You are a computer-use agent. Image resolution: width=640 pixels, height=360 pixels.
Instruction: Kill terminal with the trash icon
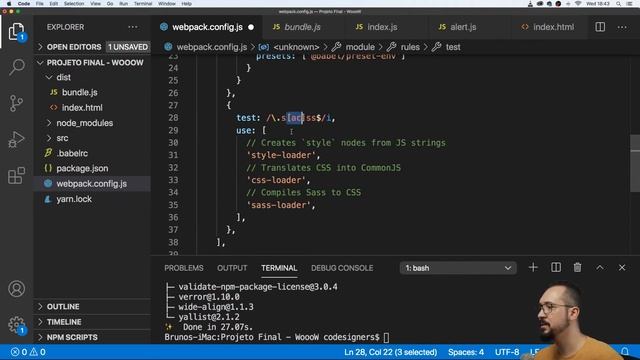[577, 268]
